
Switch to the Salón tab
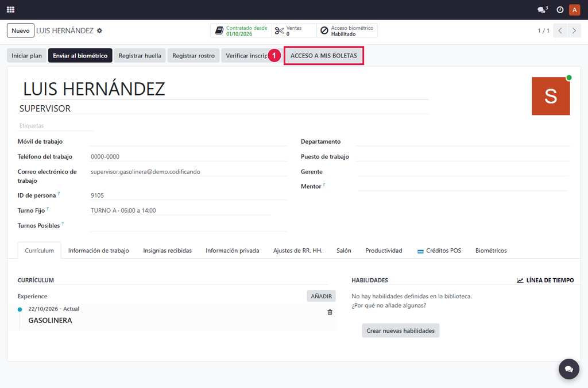coord(344,251)
